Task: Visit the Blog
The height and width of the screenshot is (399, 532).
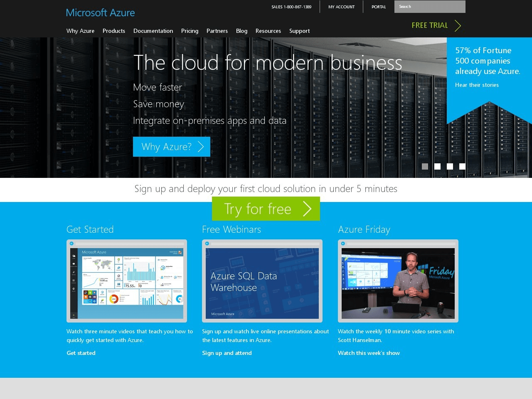Action: click(x=241, y=31)
